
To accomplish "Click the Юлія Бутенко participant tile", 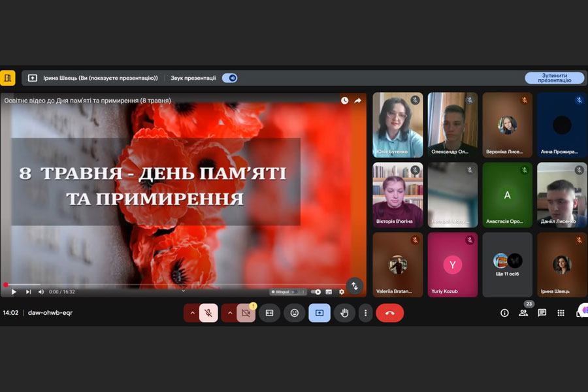I will 398,125.
